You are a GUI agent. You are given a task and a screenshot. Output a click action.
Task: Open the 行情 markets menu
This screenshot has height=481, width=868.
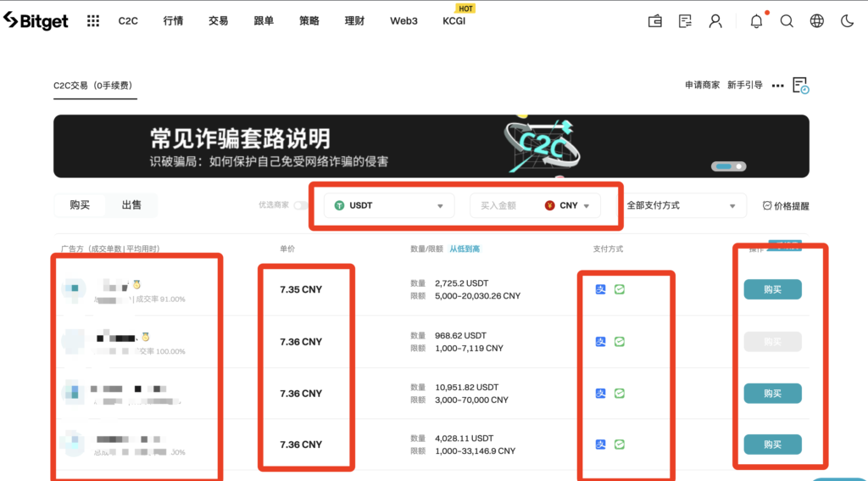pyautogui.click(x=173, y=21)
